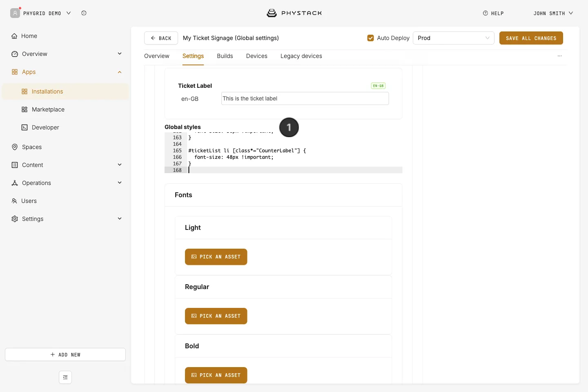Collapse the Apps sidebar section chevron
The height and width of the screenshot is (392, 588).
point(120,72)
